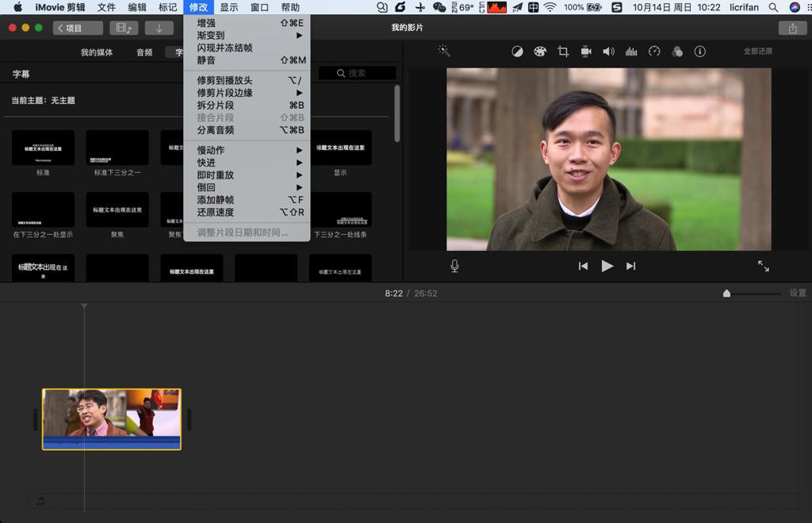Open the color balance tool

point(517,52)
